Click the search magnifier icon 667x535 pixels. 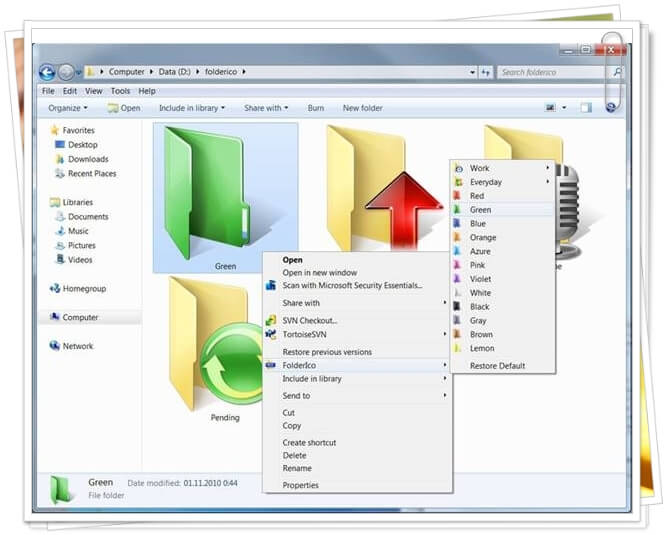(x=617, y=72)
